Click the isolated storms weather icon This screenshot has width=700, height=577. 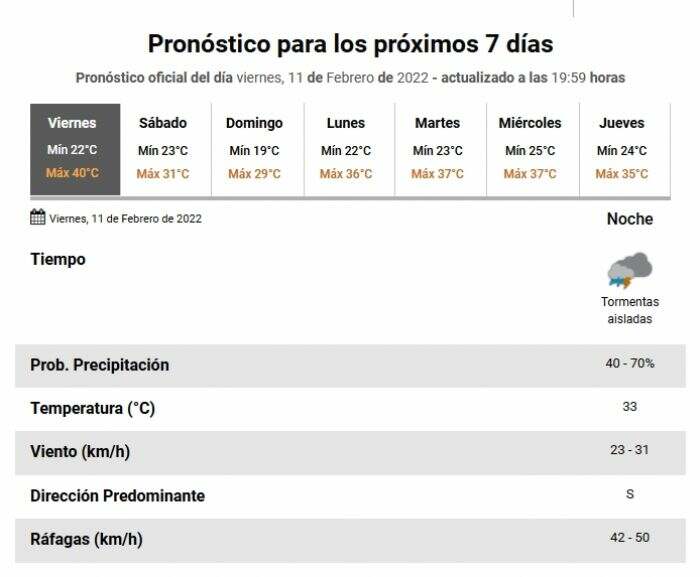point(629,270)
